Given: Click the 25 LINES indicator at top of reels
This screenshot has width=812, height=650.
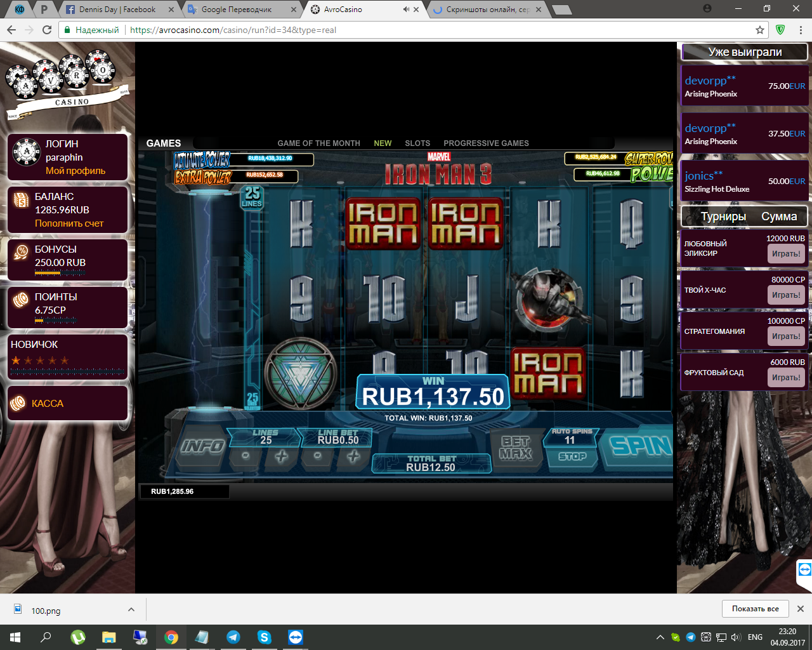Looking at the screenshot, I should (252, 197).
